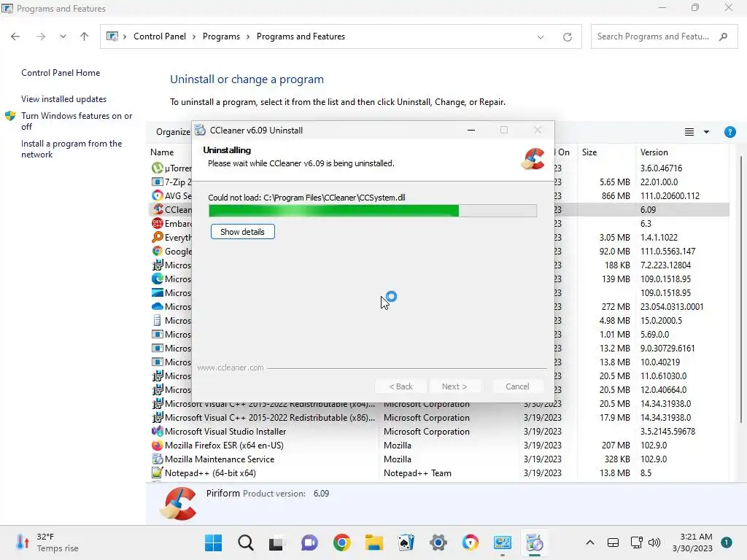Open AVG Secure Browser taskbar icon
Image resolution: width=747 pixels, height=560 pixels.
(471, 542)
